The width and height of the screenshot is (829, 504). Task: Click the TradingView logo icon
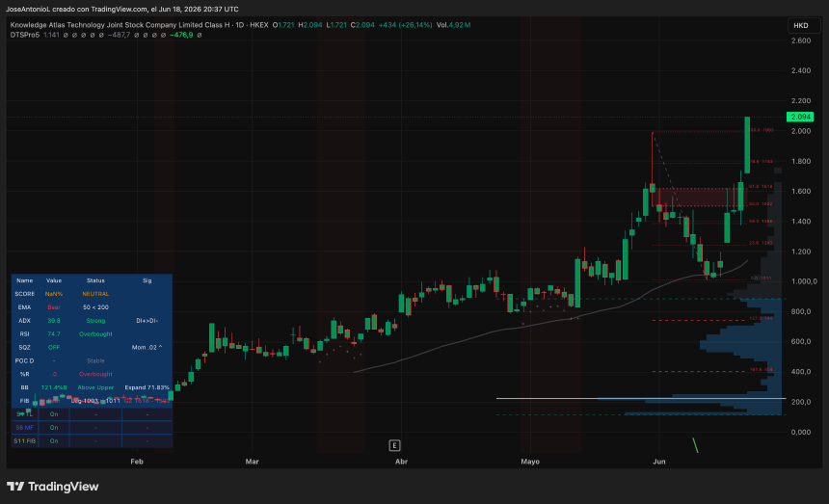[15, 486]
